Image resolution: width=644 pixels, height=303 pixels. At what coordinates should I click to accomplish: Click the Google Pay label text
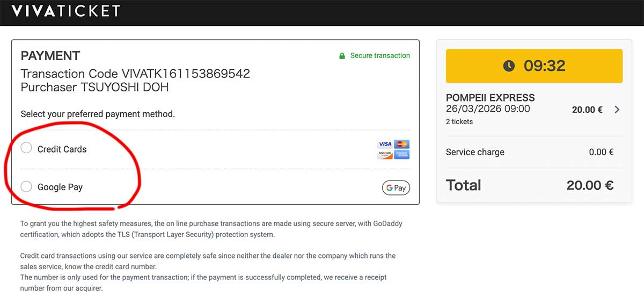tap(60, 187)
